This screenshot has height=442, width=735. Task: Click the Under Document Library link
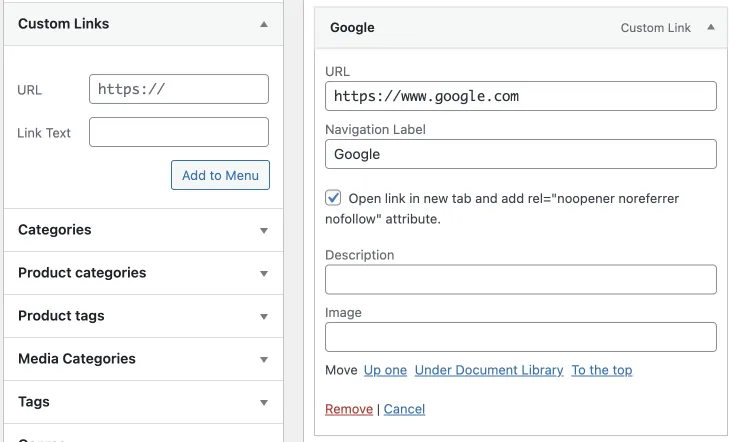point(489,370)
